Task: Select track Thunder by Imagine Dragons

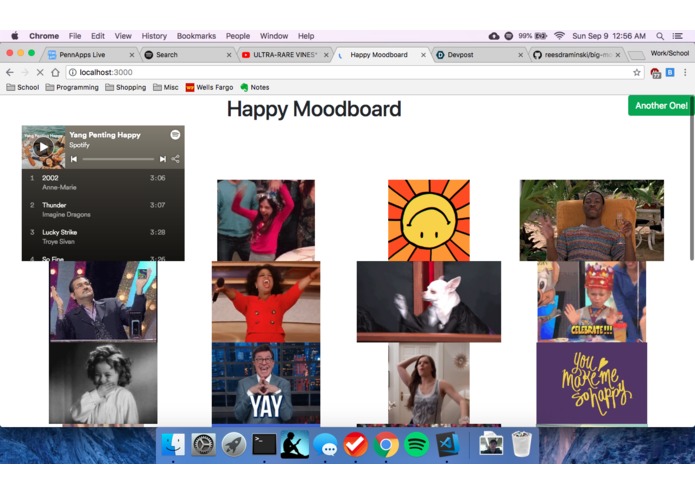Action: (x=103, y=209)
